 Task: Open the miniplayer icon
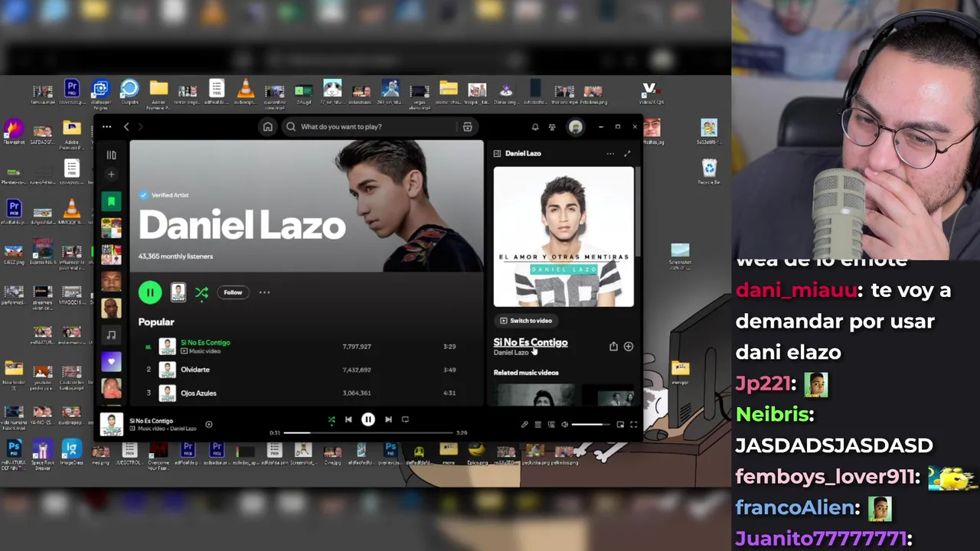tap(620, 425)
